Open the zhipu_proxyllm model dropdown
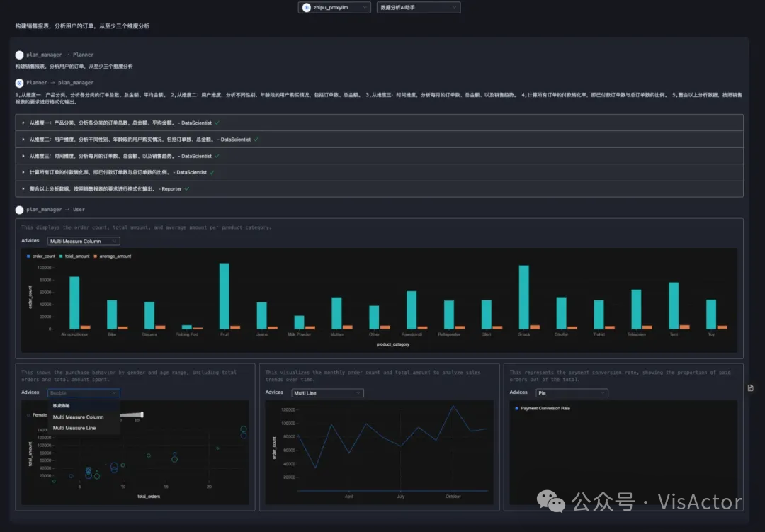Screen dimensions: 765x532 coord(335,7)
